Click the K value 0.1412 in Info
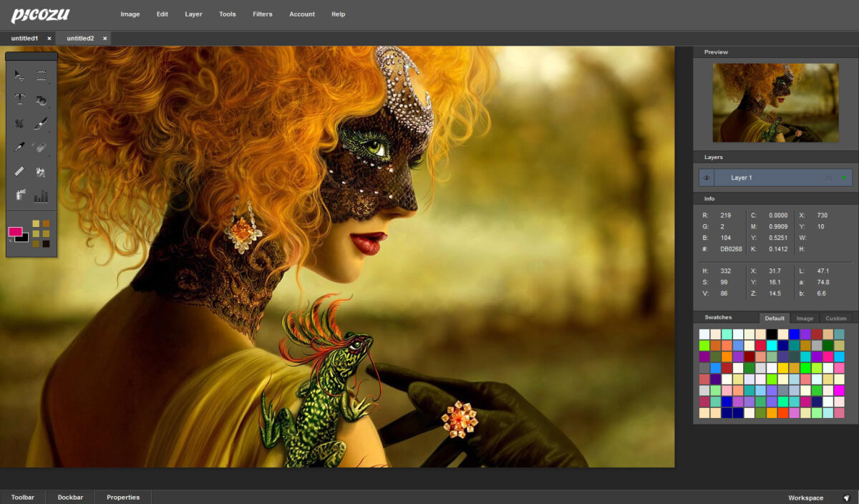The image size is (859, 504). [778, 249]
